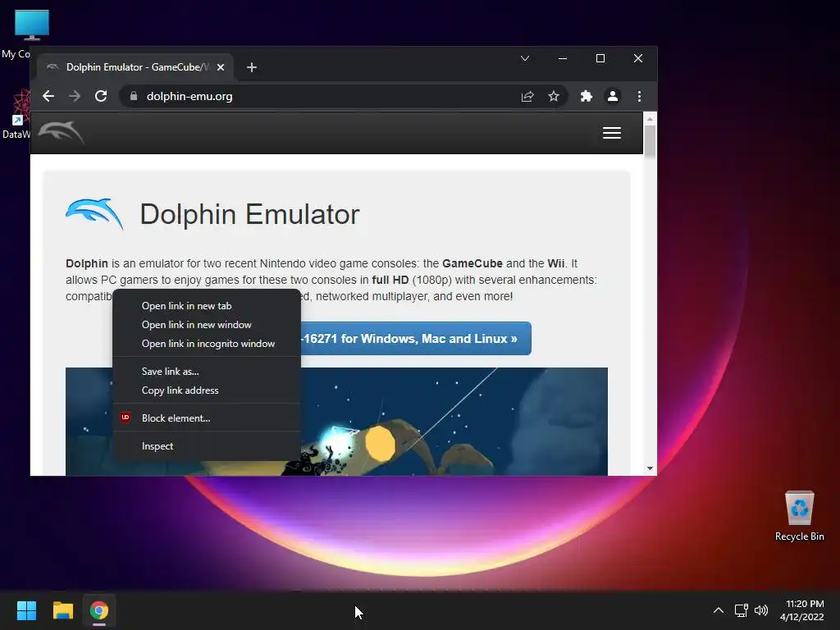Choose Open link in new window
This screenshot has width=840, height=630.
pyautogui.click(x=206, y=325)
